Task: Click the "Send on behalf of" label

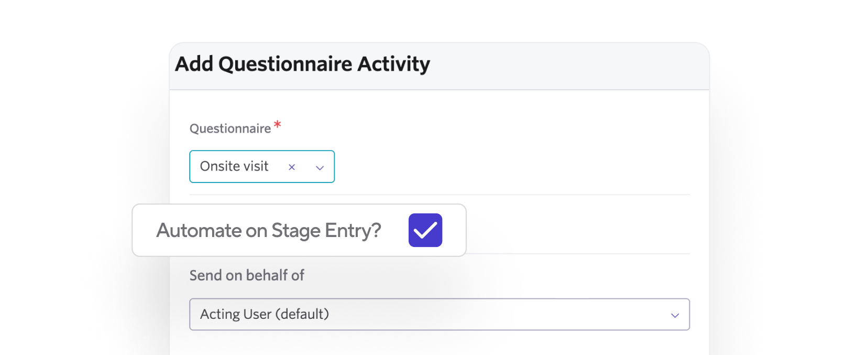Action: tap(247, 275)
